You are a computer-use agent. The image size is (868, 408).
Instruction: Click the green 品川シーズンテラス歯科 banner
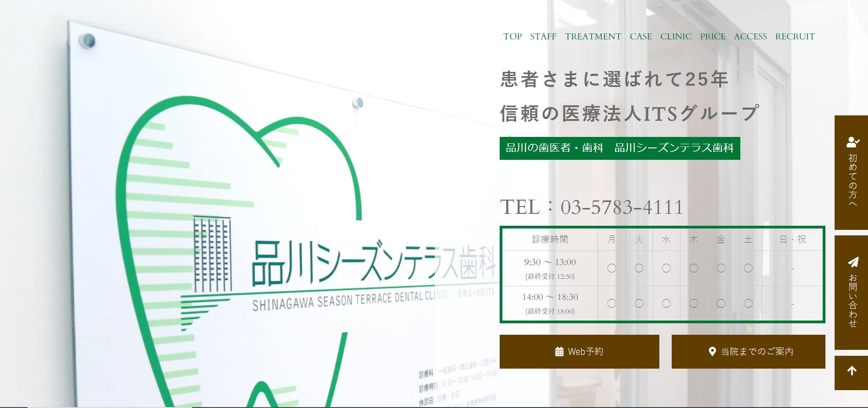point(620,148)
